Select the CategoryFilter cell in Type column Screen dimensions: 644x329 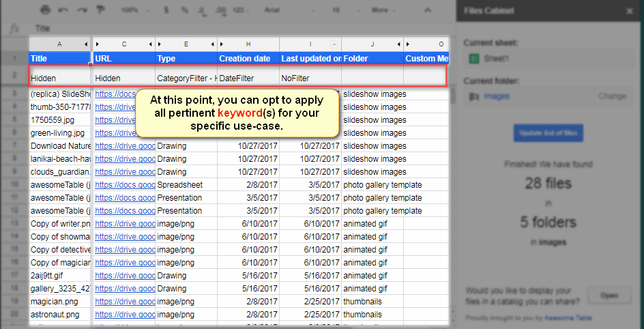pos(186,78)
